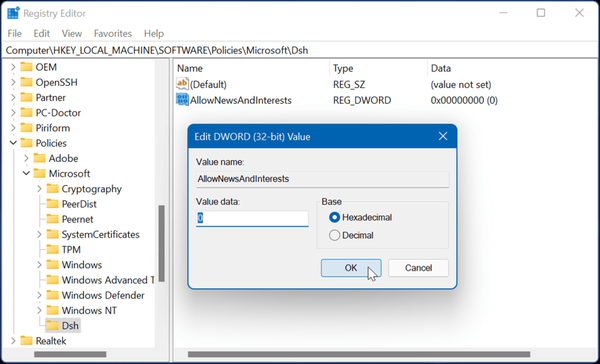This screenshot has width=600, height=364.
Task: Collapse the Policies tree node
Action: tap(13, 143)
